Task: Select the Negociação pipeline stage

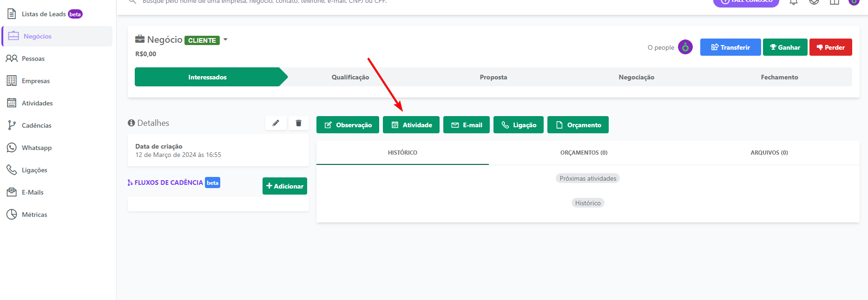Action: [636, 77]
